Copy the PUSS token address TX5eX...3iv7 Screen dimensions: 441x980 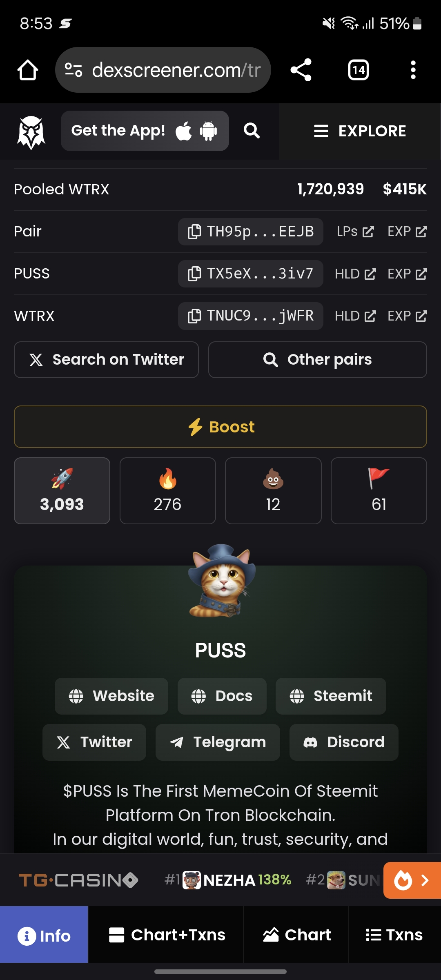[250, 274]
